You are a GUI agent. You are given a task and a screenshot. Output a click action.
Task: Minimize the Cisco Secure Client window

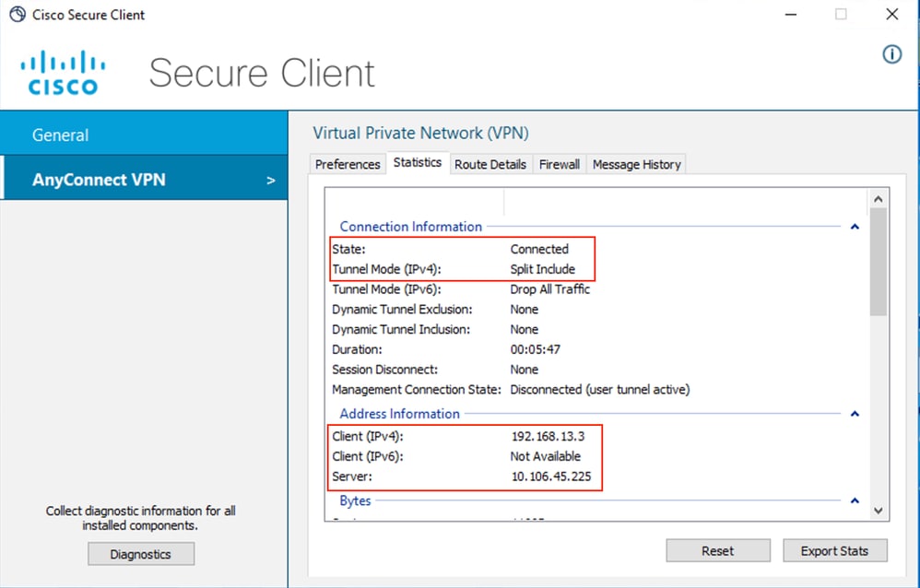(791, 14)
